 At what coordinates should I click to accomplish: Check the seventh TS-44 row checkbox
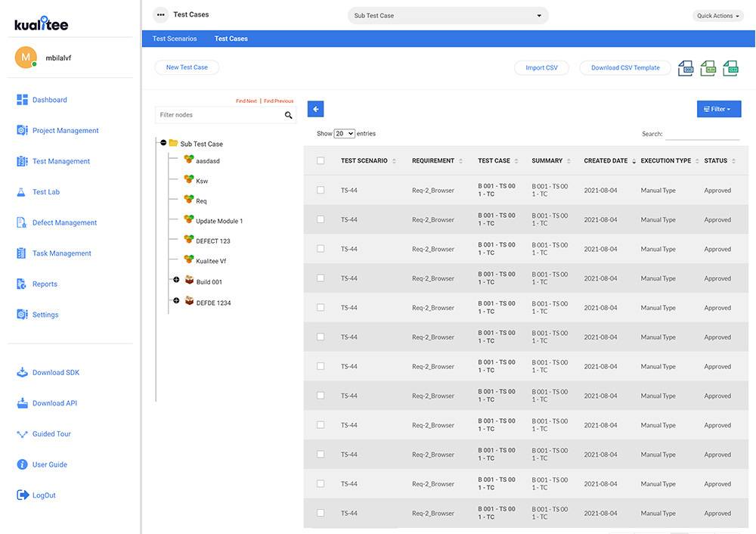pyautogui.click(x=321, y=366)
